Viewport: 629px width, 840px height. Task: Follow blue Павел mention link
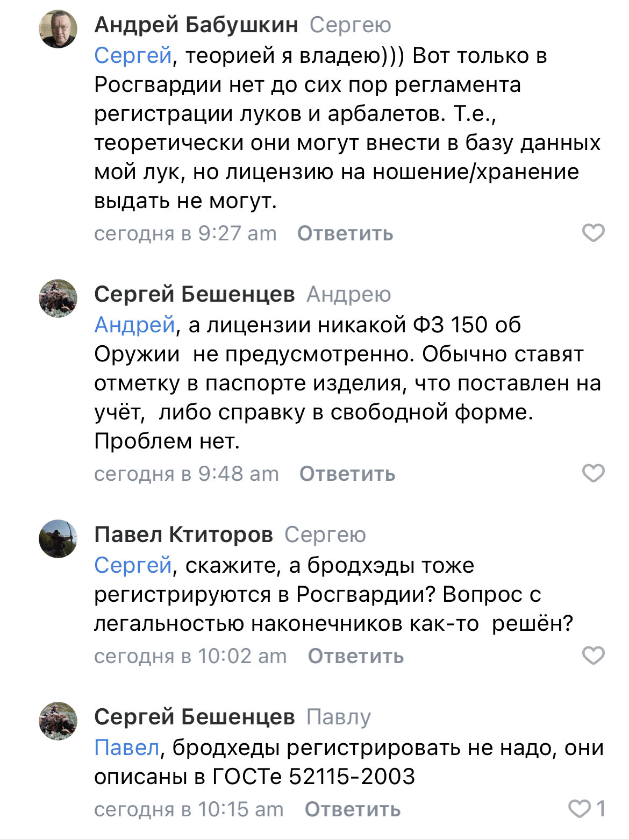(x=127, y=748)
